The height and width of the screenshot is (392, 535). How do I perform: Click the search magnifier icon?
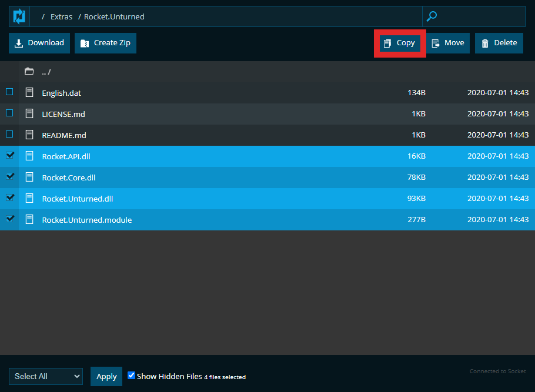coord(432,16)
